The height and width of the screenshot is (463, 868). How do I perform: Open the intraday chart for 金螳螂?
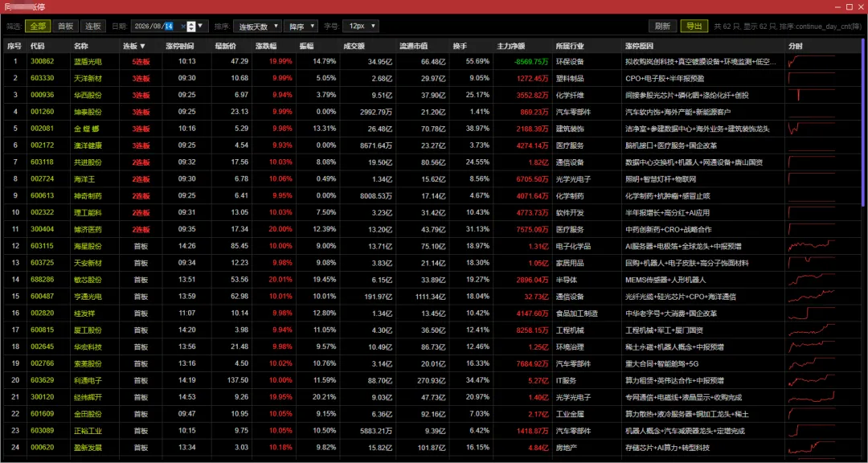tap(812, 129)
